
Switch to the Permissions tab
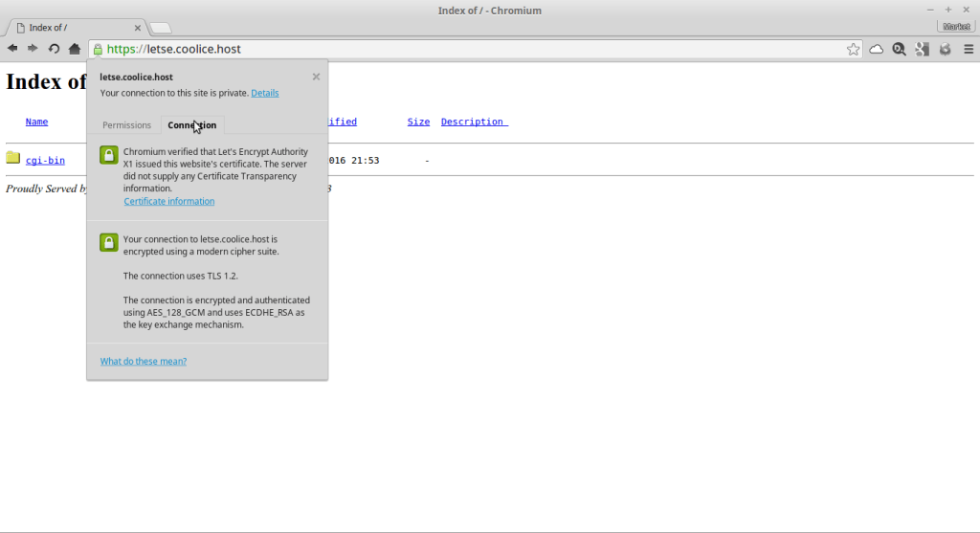point(127,125)
